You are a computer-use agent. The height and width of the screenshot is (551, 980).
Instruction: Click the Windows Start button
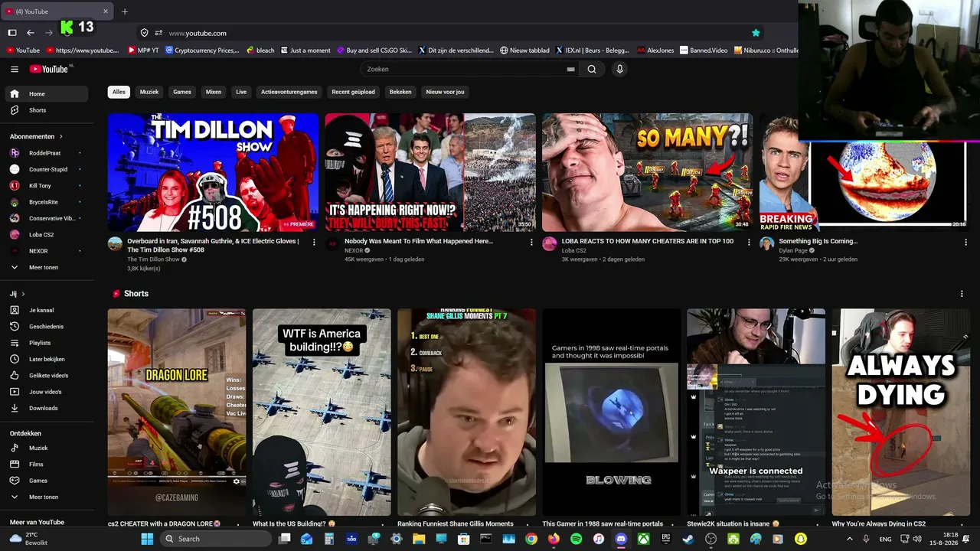[x=146, y=539]
